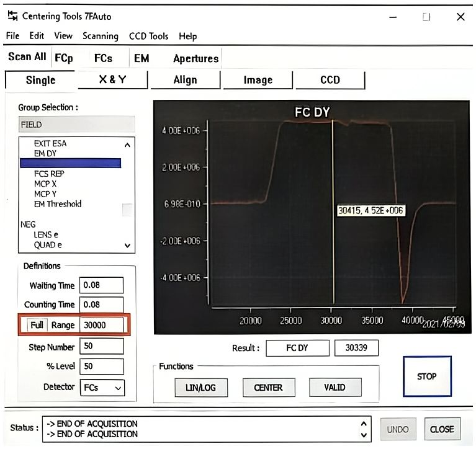
Task: Close the window with the title bar X
Action: tap(460, 17)
